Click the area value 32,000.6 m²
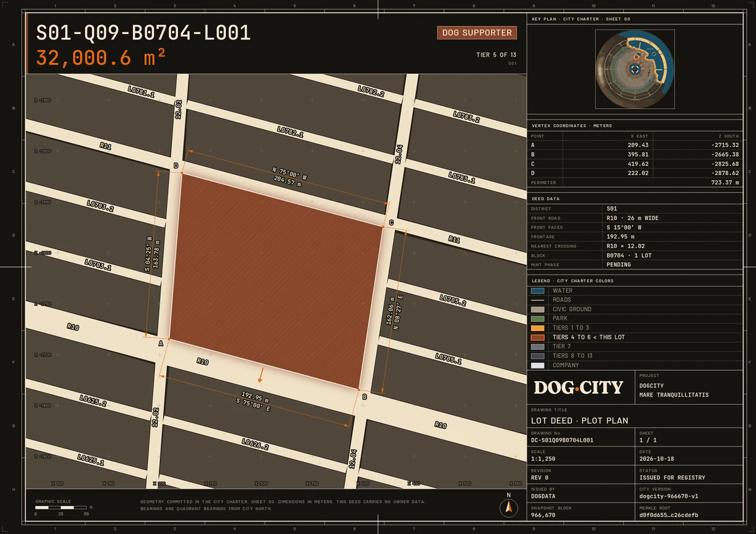Image resolution: width=756 pixels, height=534 pixels. click(x=101, y=57)
